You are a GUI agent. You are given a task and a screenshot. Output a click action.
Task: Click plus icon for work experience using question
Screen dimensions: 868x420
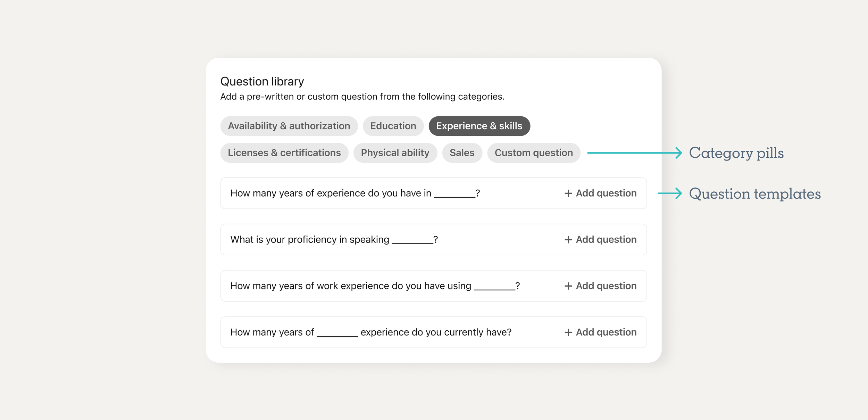pyautogui.click(x=568, y=286)
